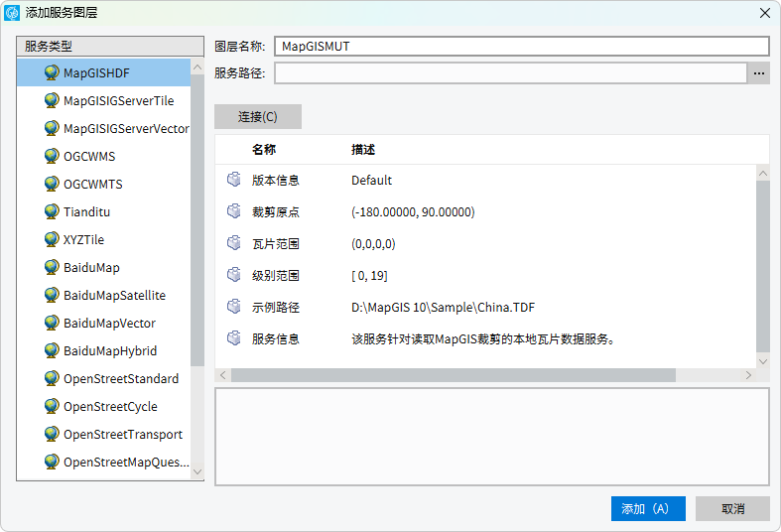Click the 描述 column header
781x532 pixels.
(x=363, y=150)
